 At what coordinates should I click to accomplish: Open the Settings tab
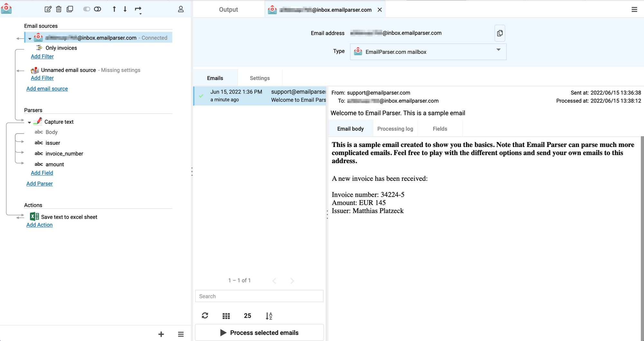point(260,78)
